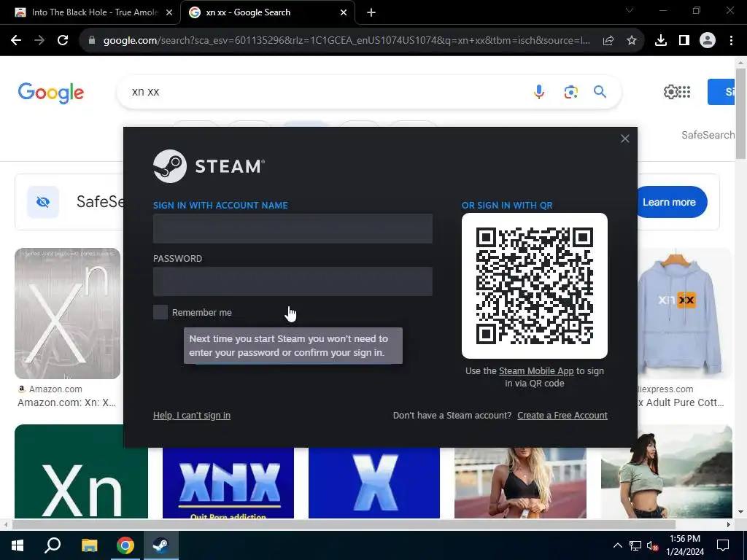
Task: Click the address bar URL
Action: coord(347,41)
